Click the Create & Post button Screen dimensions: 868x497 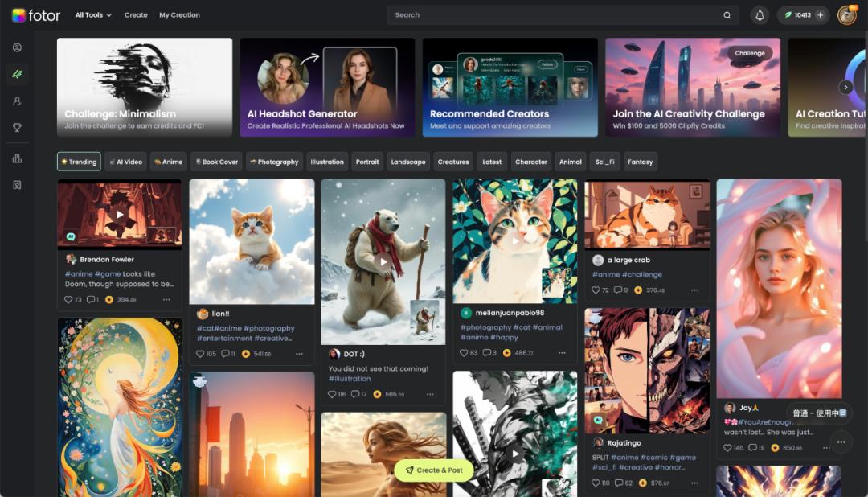coord(434,470)
